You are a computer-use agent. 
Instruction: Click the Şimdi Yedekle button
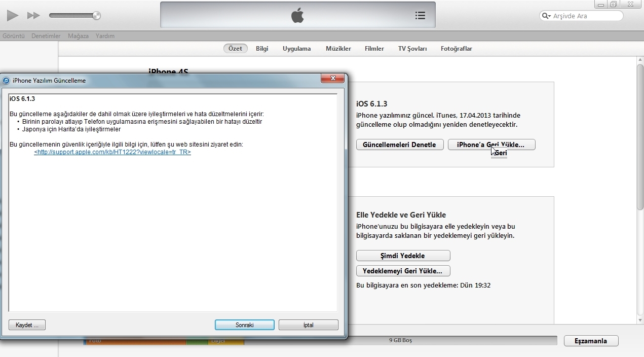(403, 256)
